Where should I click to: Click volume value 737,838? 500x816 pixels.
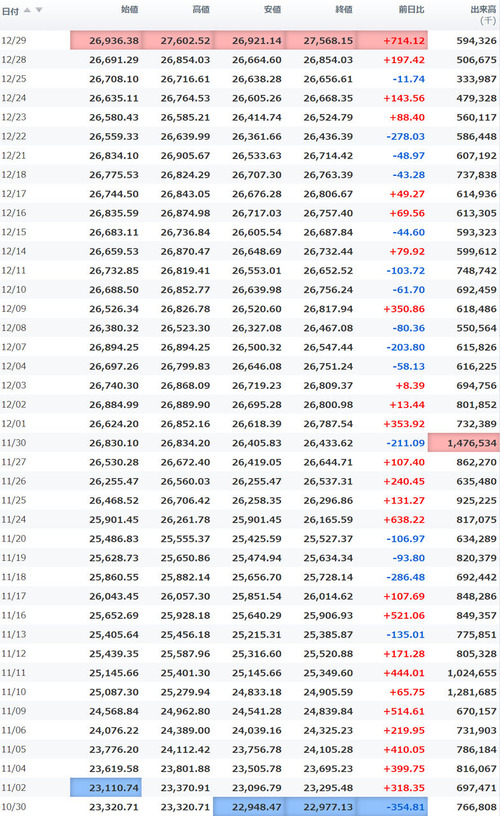[x=476, y=175]
